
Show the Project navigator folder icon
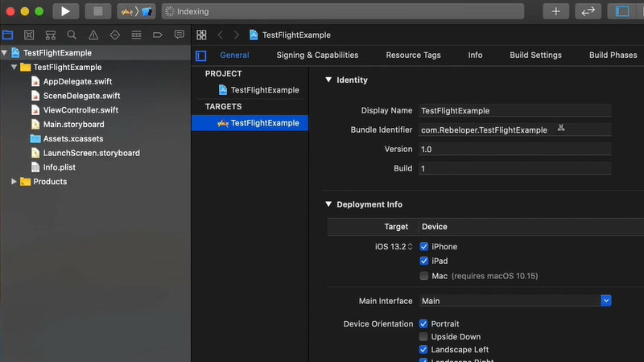pyautogui.click(x=8, y=35)
